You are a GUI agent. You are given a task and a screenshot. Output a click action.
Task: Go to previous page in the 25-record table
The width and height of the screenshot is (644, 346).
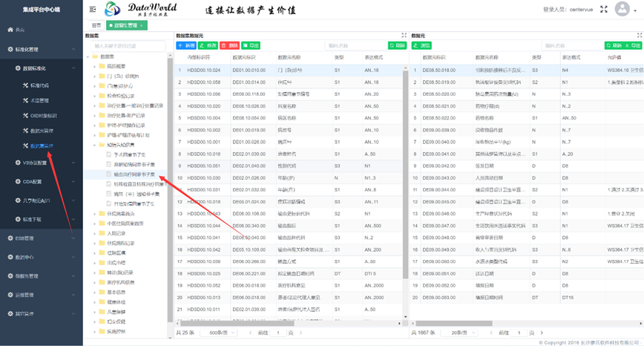tap(251, 333)
